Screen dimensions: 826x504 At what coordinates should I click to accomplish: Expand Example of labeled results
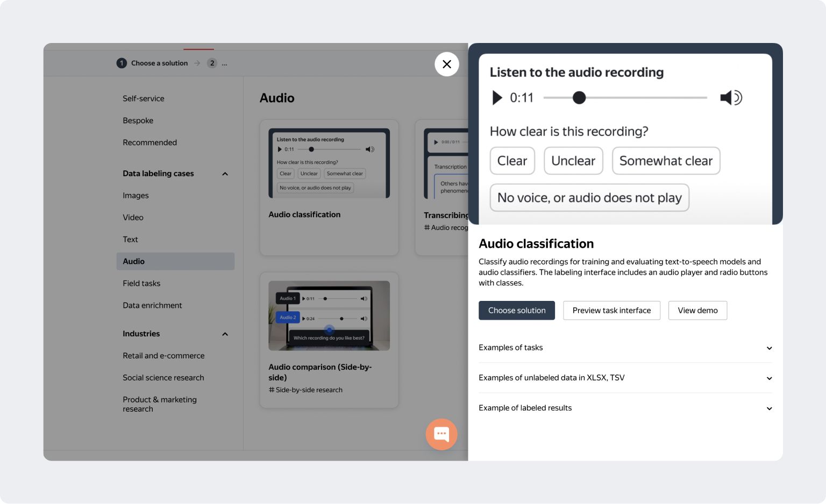tap(625, 408)
